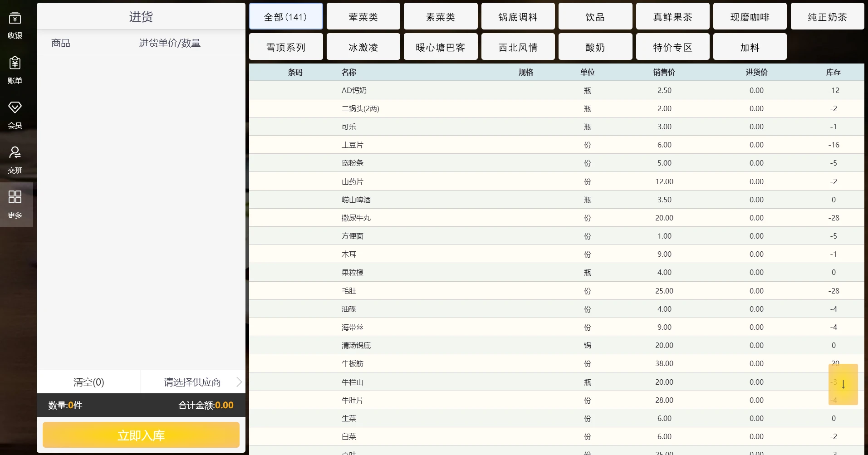Open the 账单 bills icon

(x=15, y=69)
